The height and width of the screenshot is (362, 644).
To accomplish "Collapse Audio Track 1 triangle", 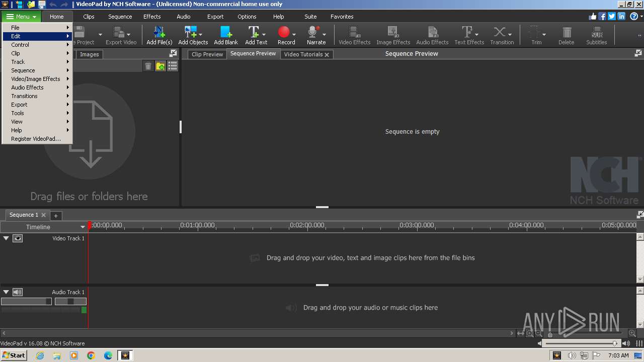I will 6,292.
